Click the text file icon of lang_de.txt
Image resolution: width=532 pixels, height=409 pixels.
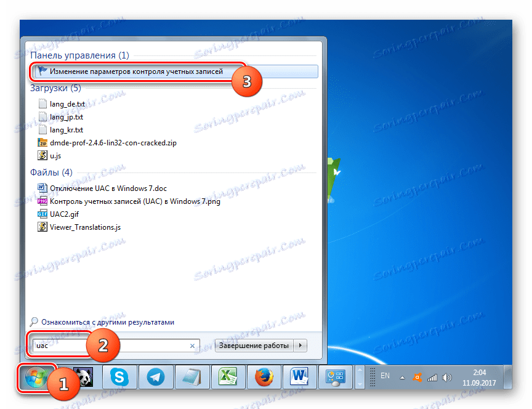pos(42,103)
